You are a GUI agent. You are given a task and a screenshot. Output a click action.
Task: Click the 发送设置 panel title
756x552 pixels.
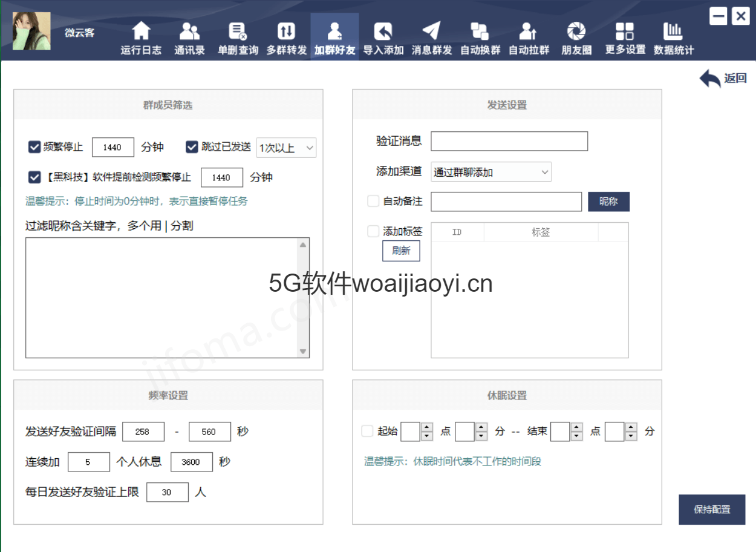[507, 105]
